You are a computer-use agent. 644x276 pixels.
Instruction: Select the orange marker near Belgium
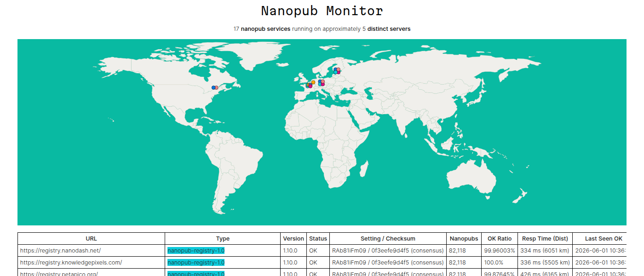click(313, 82)
